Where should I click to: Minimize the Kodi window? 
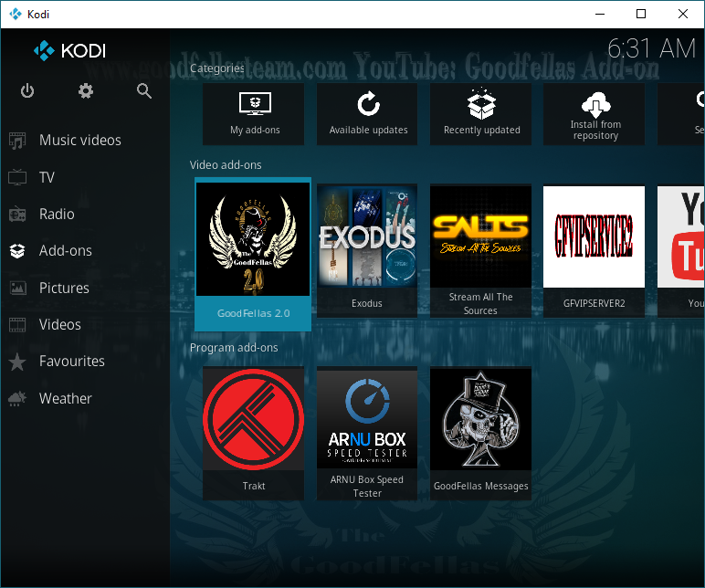click(x=600, y=14)
